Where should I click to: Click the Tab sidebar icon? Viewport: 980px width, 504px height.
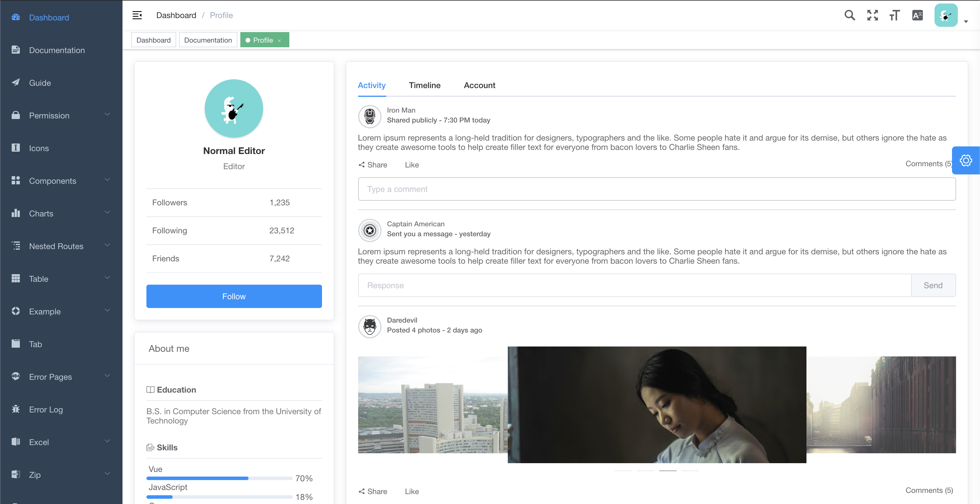click(15, 344)
